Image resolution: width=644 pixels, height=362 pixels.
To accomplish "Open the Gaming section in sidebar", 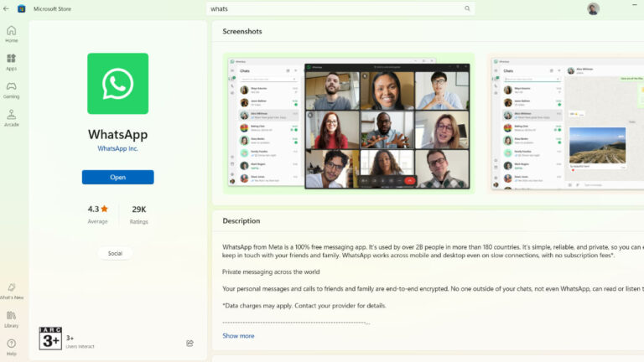I will coord(12,90).
